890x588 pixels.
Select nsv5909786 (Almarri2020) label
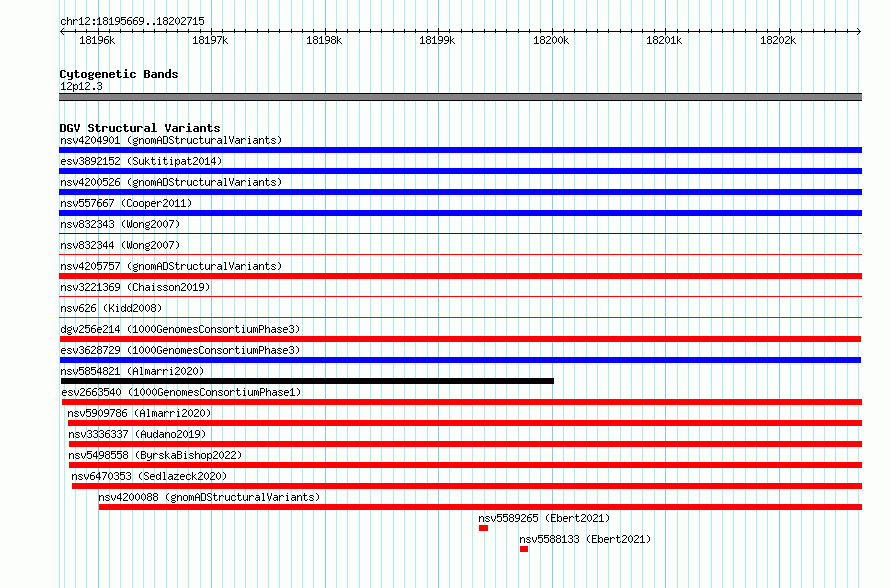139,413
